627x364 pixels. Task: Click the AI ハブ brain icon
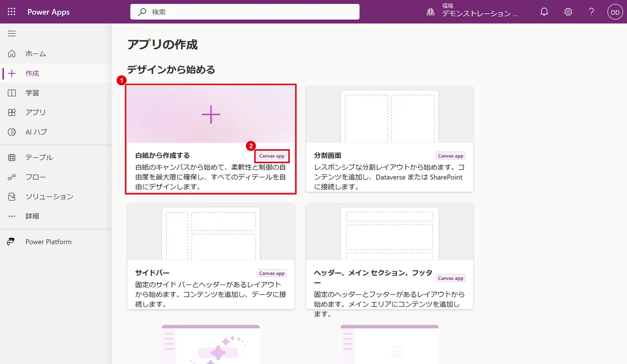[x=12, y=132]
